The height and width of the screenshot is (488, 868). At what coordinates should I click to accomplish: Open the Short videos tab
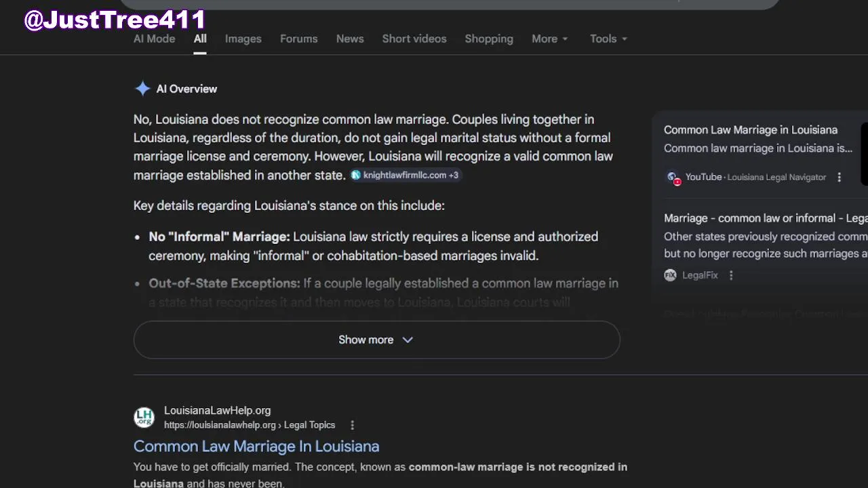tap(414, 39)
